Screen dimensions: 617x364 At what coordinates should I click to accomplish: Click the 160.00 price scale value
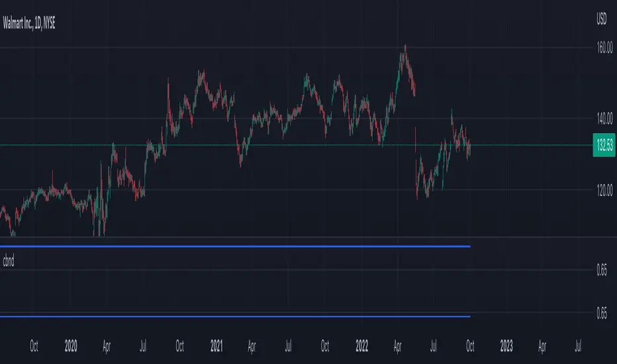(604, 48)
